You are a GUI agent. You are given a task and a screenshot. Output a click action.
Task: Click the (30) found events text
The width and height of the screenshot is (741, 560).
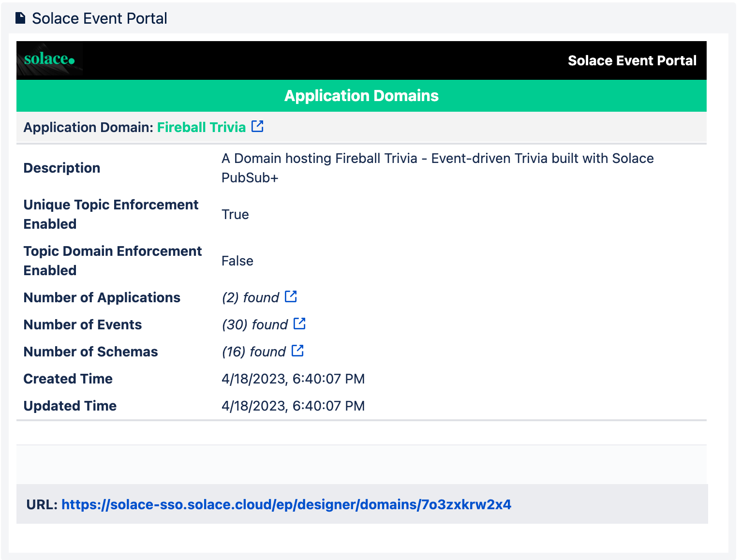(255, 324)
